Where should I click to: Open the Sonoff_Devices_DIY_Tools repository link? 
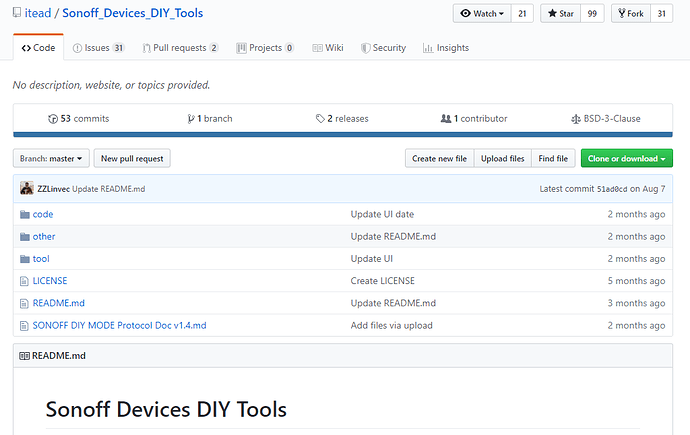pyautogui.click(x=132, y=13)
